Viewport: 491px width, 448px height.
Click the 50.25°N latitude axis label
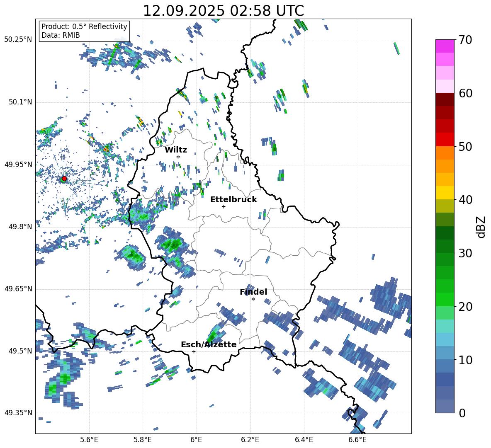(x=18, y=40)
